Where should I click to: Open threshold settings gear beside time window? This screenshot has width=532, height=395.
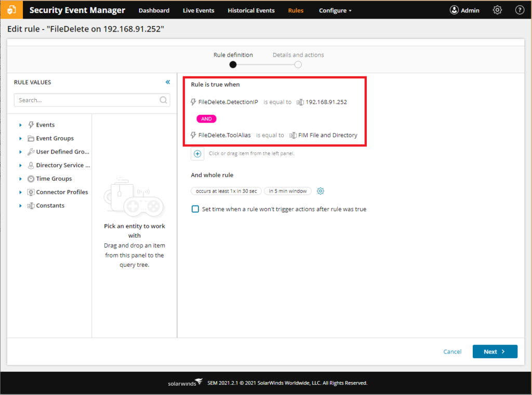coord(320,191)
